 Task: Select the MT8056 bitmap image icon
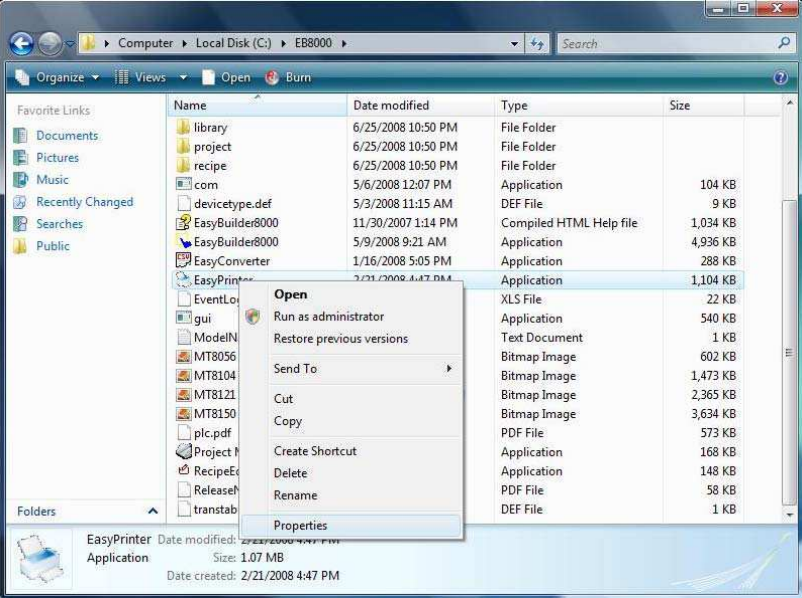[183, 356]
